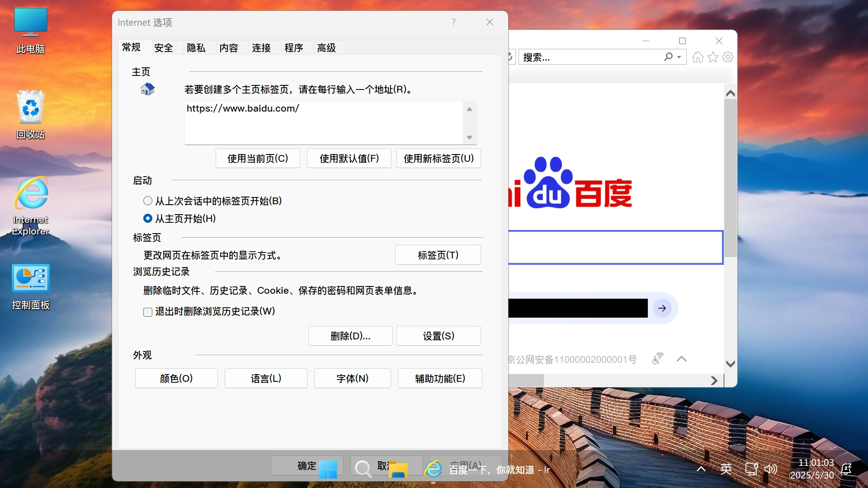
Task: Open the 安全 tab
Action: 164,47
